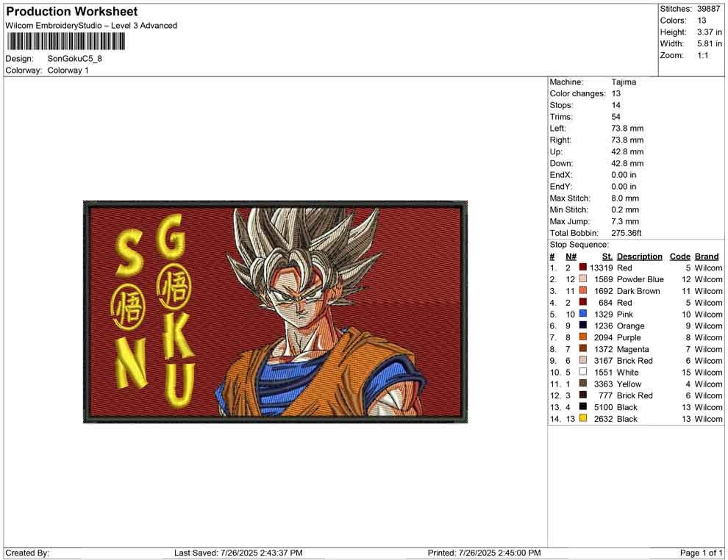Click the 'Stop Sequence:' heading
The height and width of the screenshot is (560, 728).
(x=579, y=245)
